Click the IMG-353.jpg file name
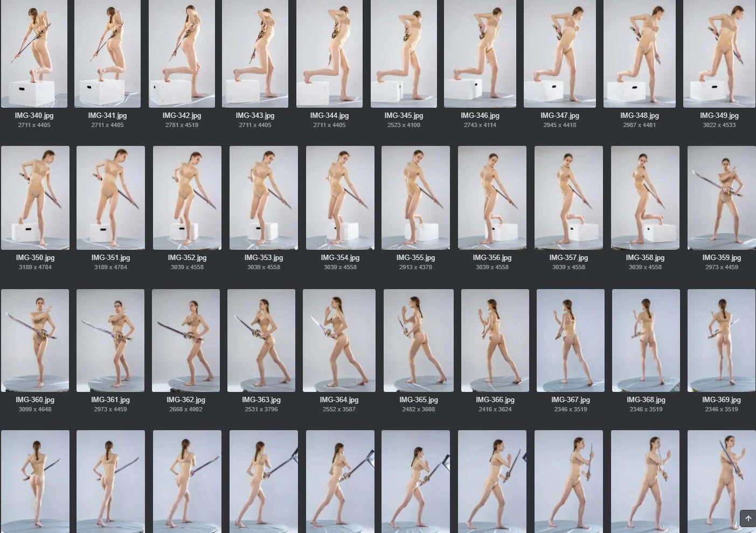The image size is (756, 533). coord(263,257)
